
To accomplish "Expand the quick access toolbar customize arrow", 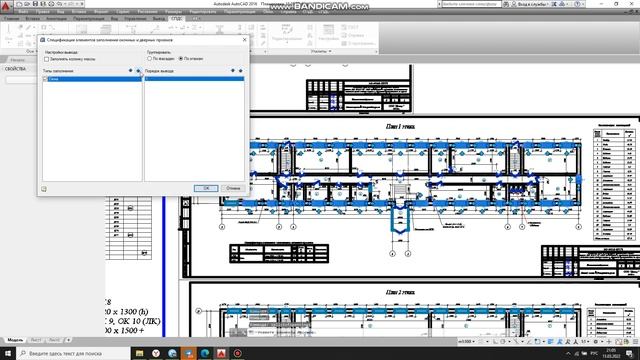I will (x=82, y=4).
